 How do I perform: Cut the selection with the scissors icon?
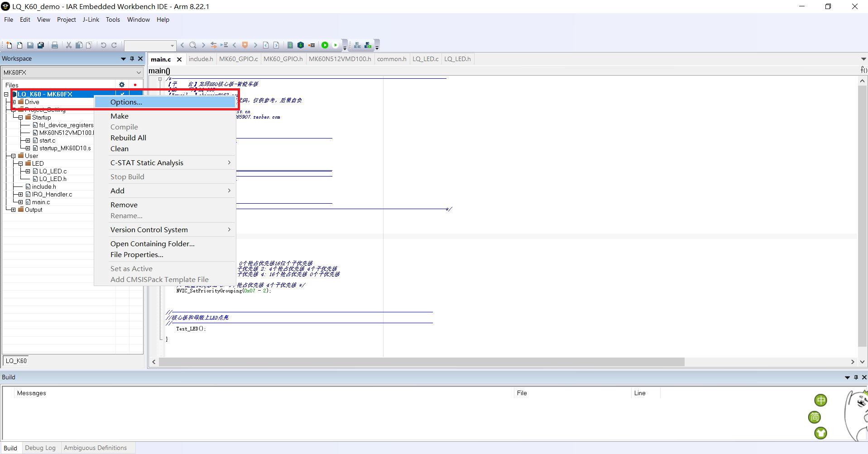tap(69, 45)
